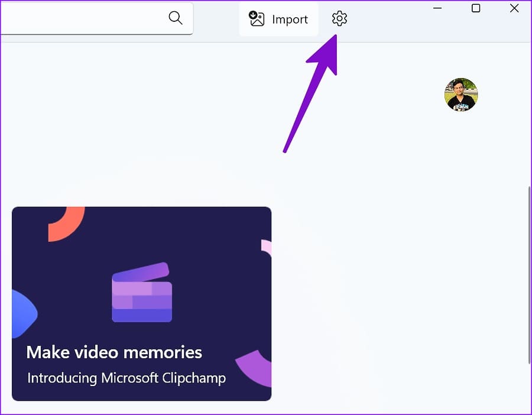The image size is (532, 415).
Task: Click the dark background of Clipchamp card
Action: 203,238
